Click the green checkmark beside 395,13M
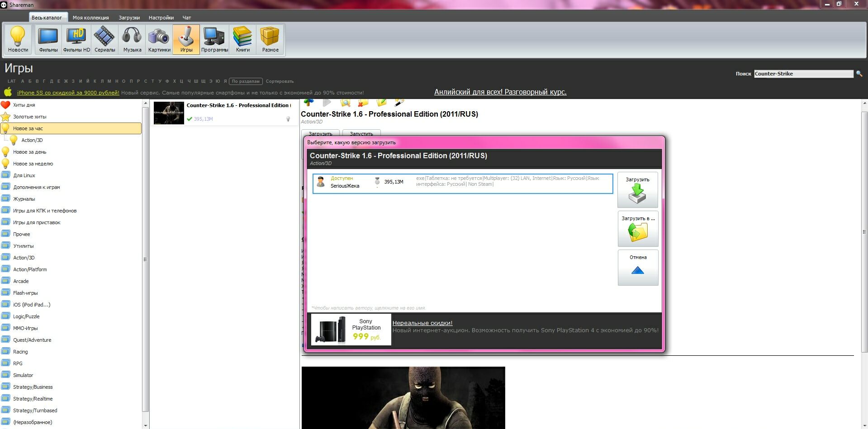868x429 pixels. tap(190, 119)
